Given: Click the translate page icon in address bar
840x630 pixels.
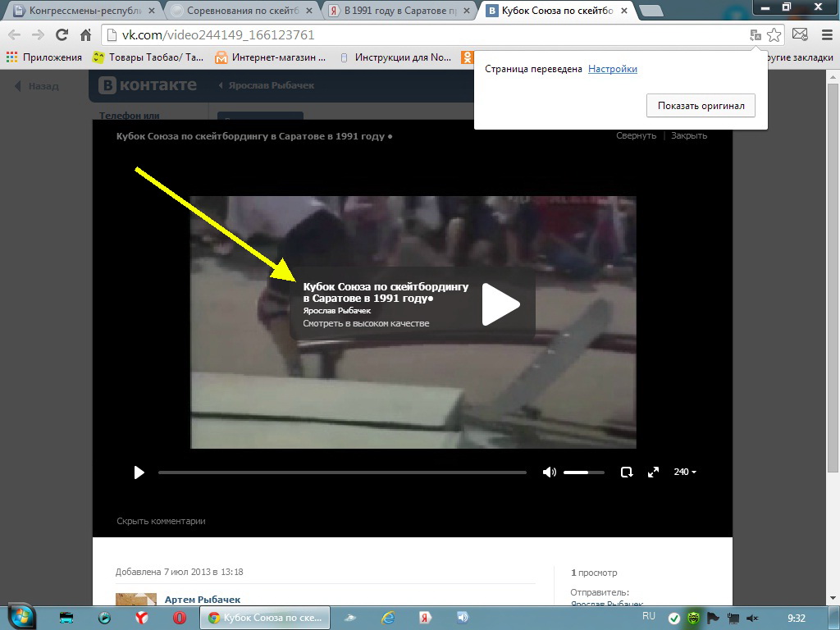Looking at the screenshot, I should 755,35.
